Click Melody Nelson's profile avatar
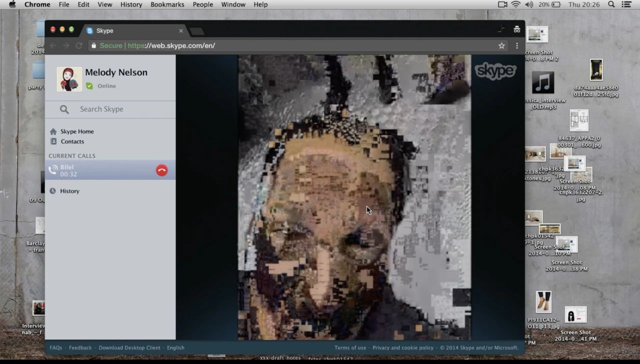 pos(69,79)
